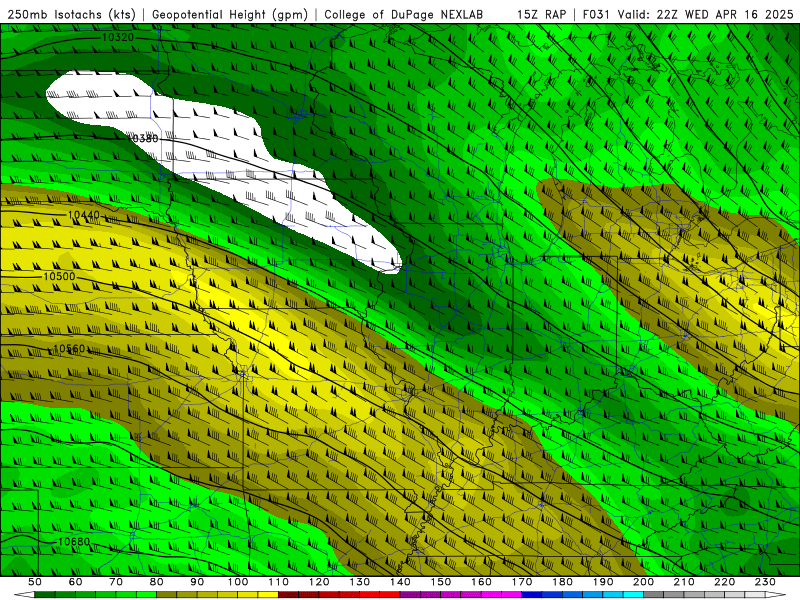Click the 200 knots color scale label
The height and width of the screenshot is (600, 800).
point(644,582)
